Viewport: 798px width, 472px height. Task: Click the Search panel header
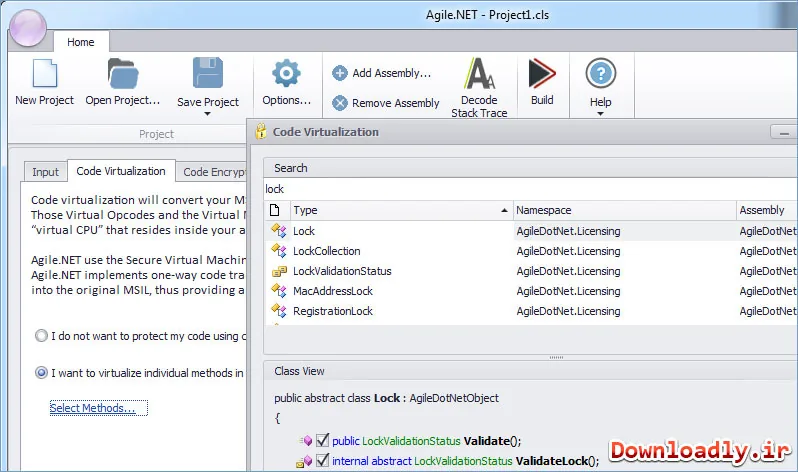pos(531,168)
